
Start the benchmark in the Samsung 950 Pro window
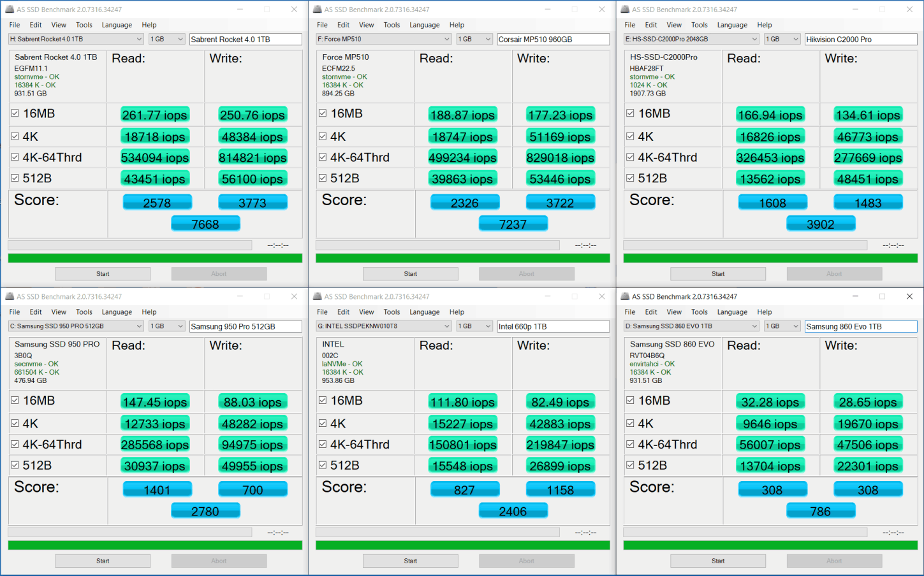pyautogui.click(x=103, y=561)
